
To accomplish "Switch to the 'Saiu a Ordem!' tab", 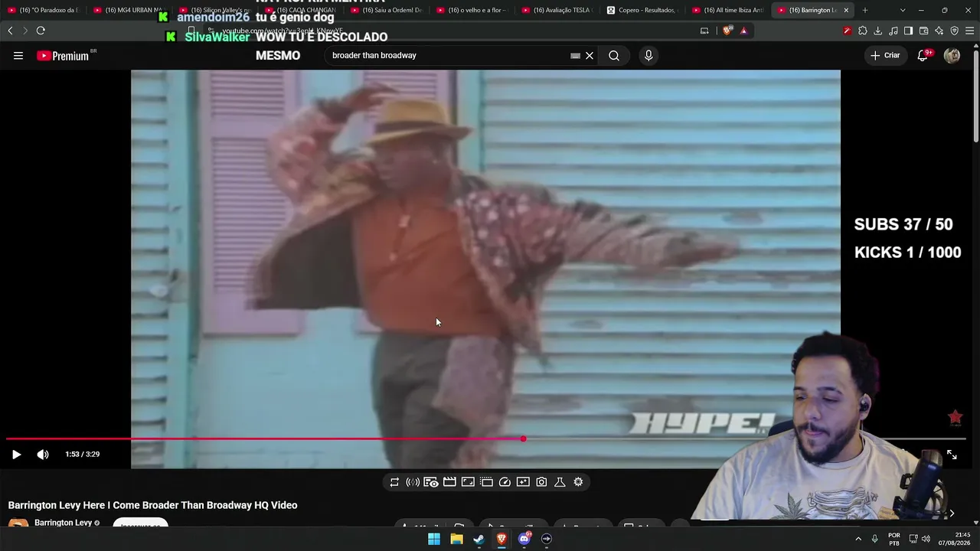I will (x=386, y=10).
